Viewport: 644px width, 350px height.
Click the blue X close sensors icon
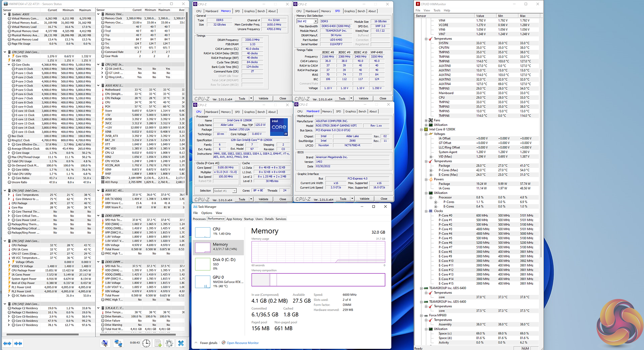click(x=181, y=343)
